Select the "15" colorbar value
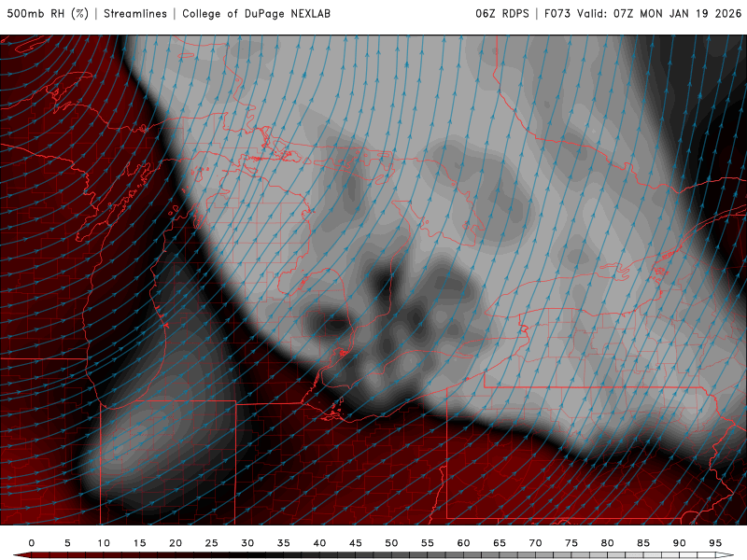 pos(139,543)
